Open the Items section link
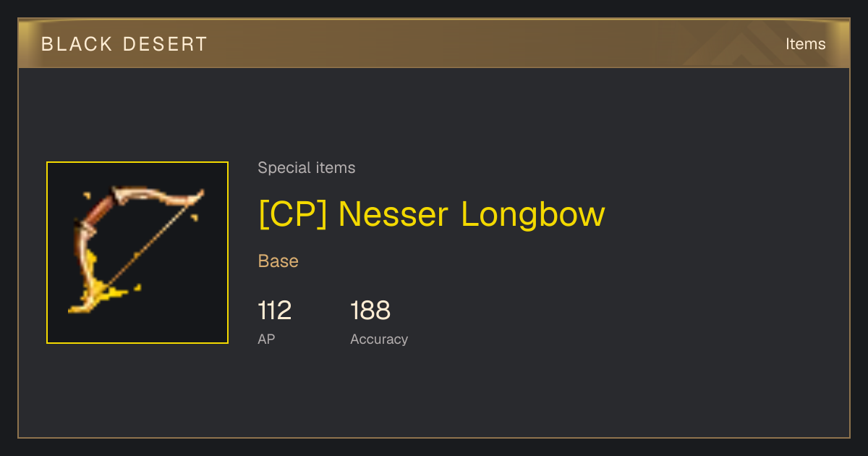Screen dimensions: 868x456 805,44
